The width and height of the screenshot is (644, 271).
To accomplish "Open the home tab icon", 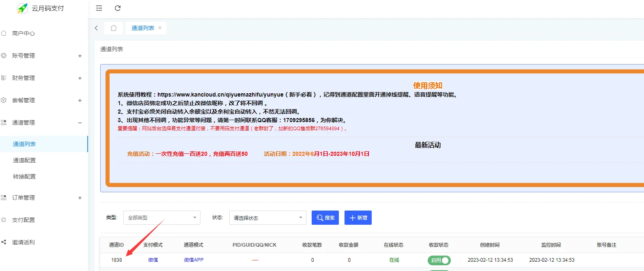I will 114,28.
